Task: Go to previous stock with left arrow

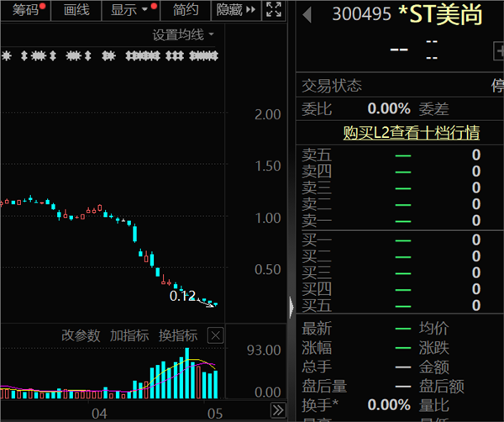Action: 307,15
